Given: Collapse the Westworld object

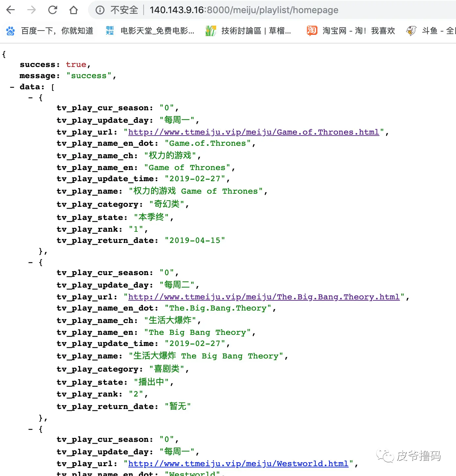Looking at the screenshot, I should 31,429.
